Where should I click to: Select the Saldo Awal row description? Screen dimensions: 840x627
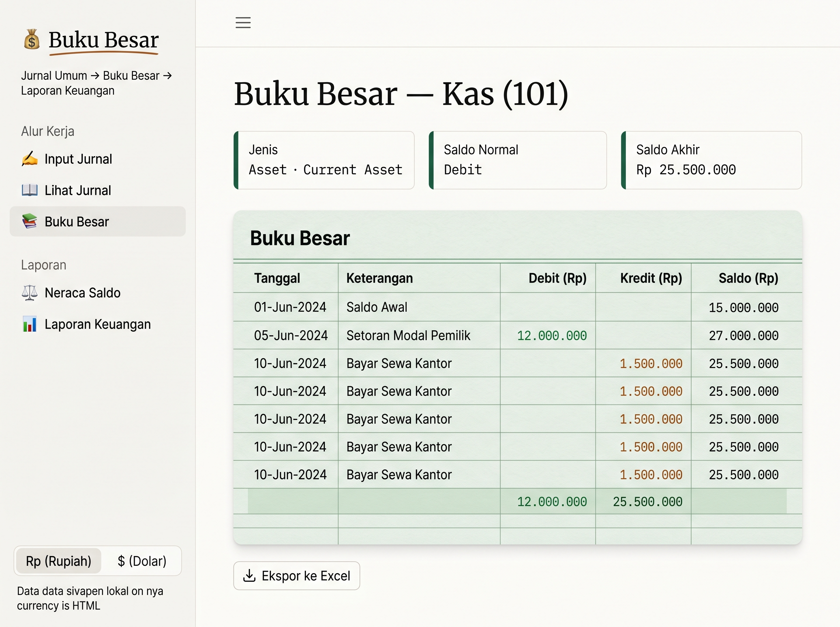point(377,307)
